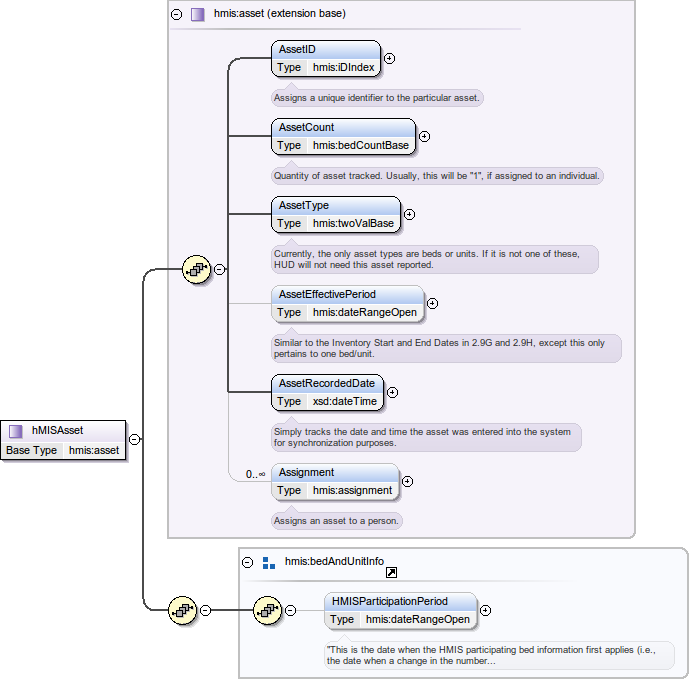
Task: Collapse the hmis:bedAndUnitInfo group panel
Action: [248, 563]
